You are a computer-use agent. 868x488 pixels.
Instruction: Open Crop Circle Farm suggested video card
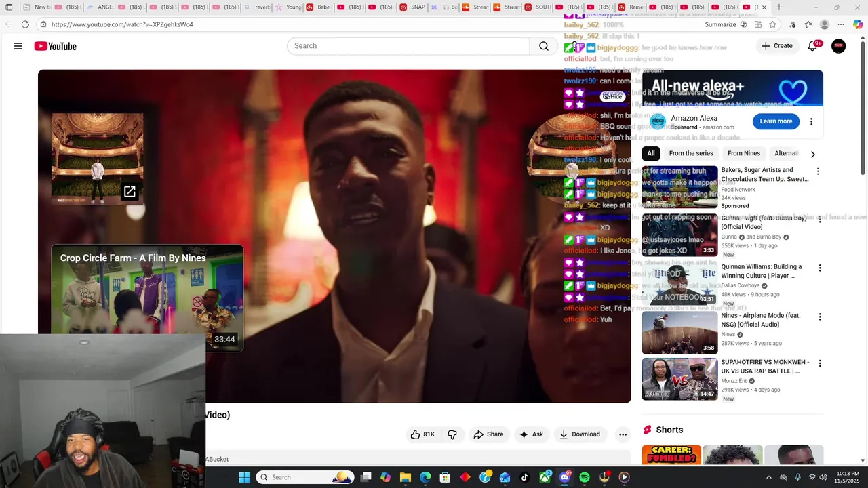click(147, 298)
